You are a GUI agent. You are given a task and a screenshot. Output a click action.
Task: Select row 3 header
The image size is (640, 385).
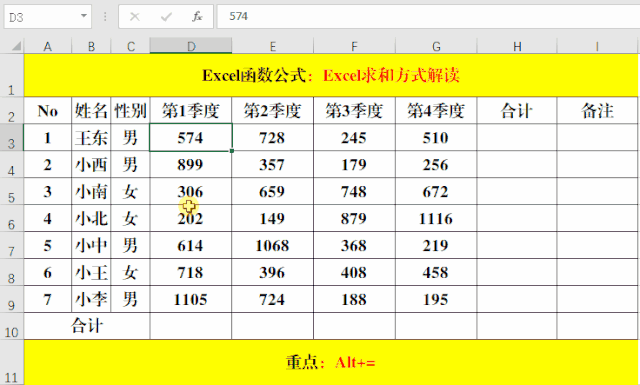pos(12,138)
